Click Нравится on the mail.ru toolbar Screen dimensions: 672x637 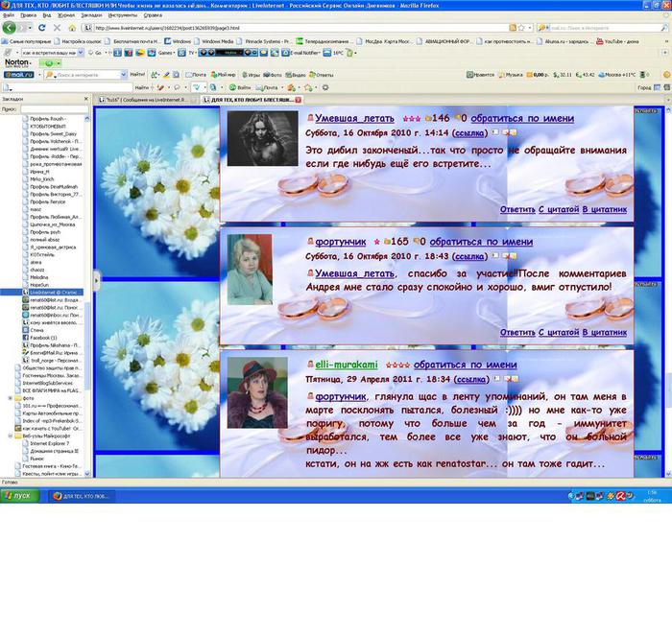click(480, 75)
